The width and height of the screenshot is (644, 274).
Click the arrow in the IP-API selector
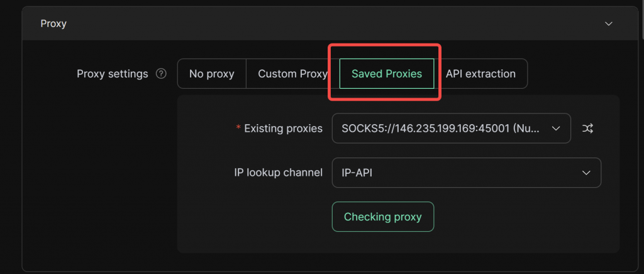click(586, 173)
